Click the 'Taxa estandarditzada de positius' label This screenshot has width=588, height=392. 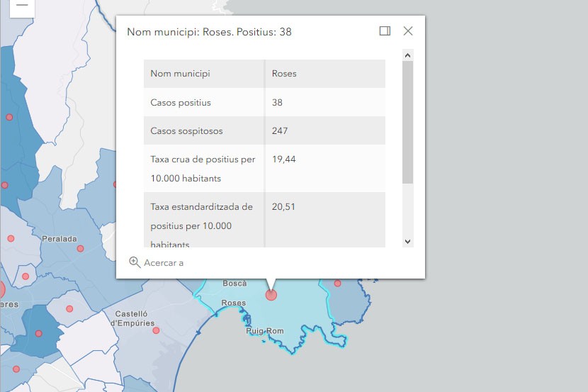point(202,225)
